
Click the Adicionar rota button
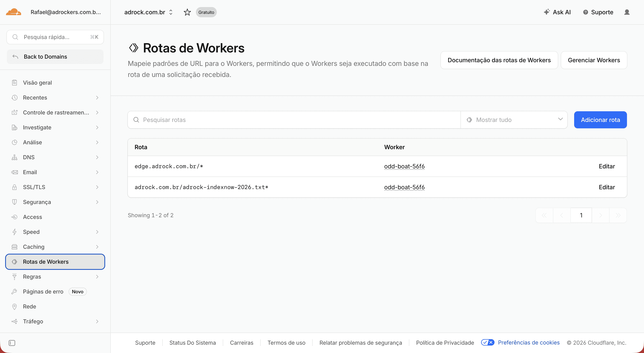(600, 120)
